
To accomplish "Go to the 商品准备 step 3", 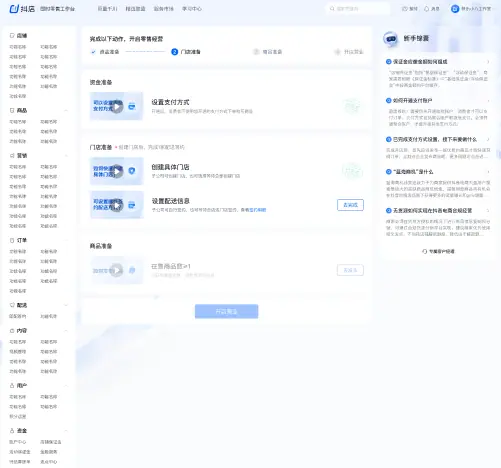I will [268, 52].
